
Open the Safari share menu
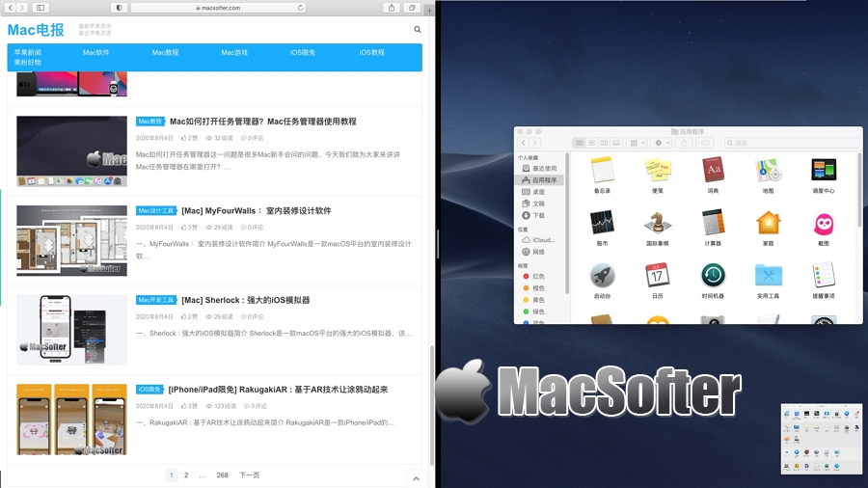(392, 8)
